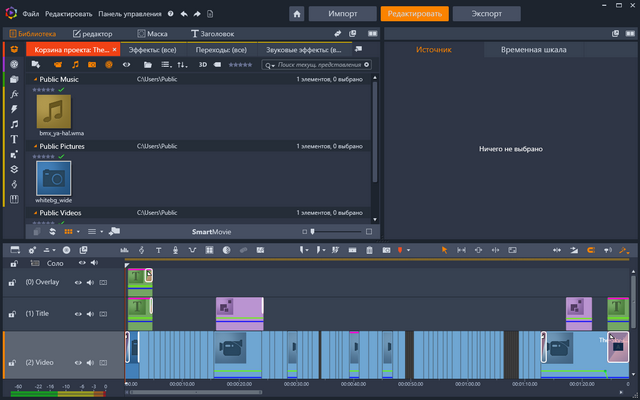The width and height of the screenshot is (640, 400).
Task: Open the titles category in library sidebar
Action: [x=14, y=139]
